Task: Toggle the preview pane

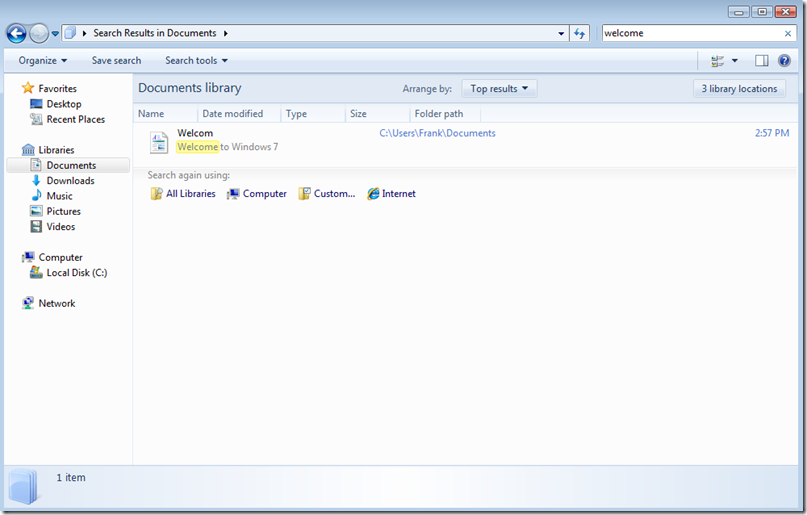Action: (762, 61)
